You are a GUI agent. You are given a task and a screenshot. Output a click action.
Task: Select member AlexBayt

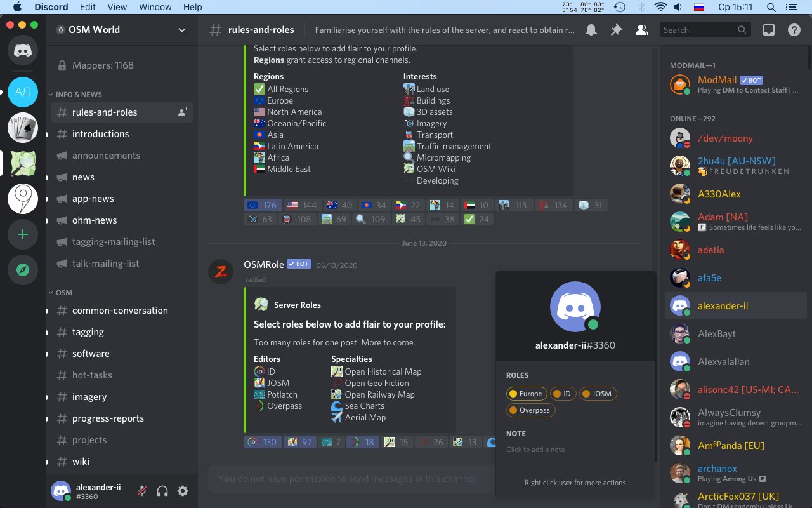[735, 333]
